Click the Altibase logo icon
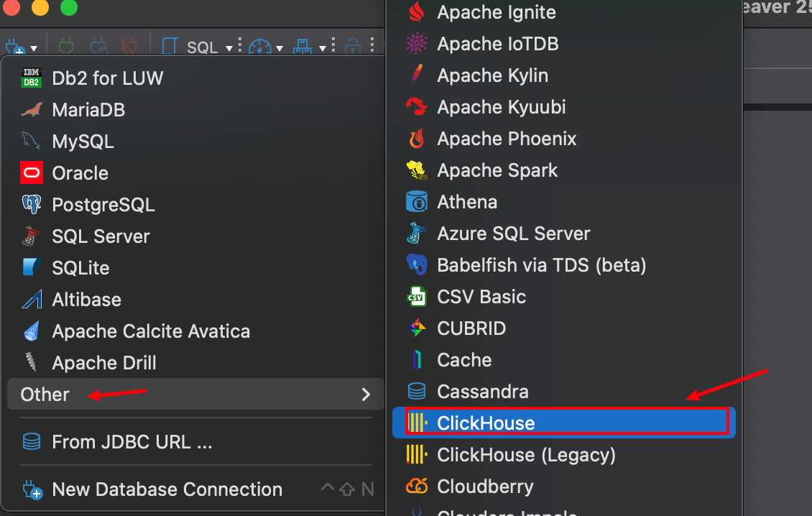The image size is (812, 516). [x=32, y=299]
